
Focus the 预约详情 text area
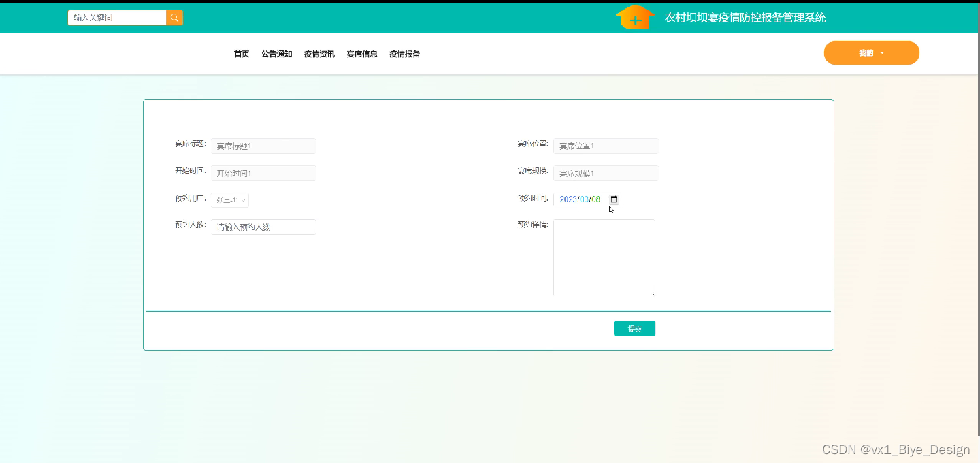pyautogui.click(x=604, y=257)
